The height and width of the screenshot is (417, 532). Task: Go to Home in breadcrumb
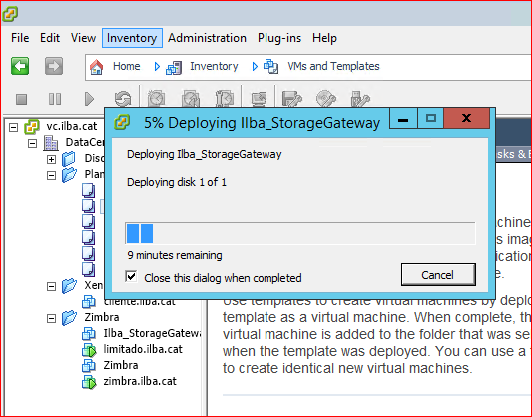click(126, 66)
